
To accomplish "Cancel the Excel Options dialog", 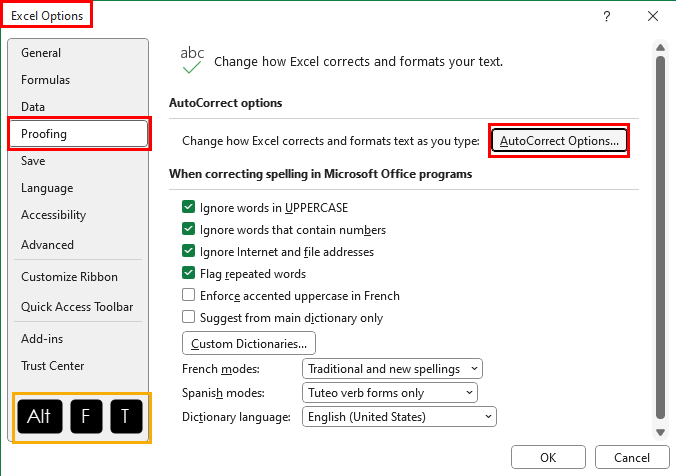I will click(632, 457).
